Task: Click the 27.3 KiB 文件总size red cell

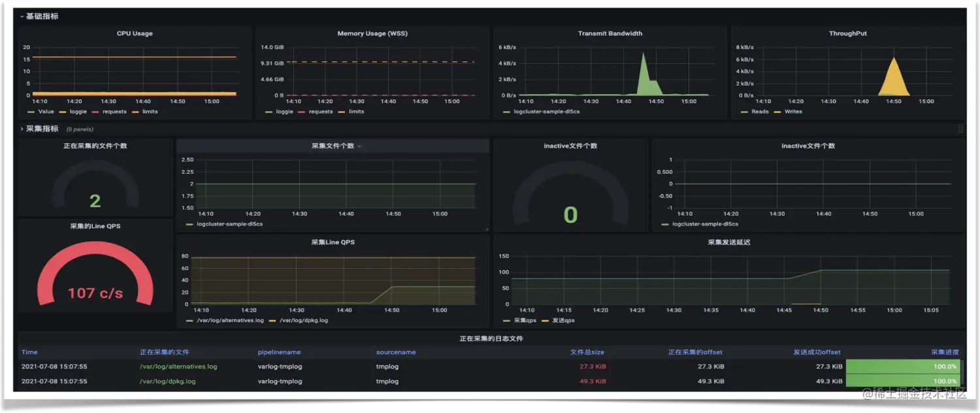Action: tap(593, 367)
